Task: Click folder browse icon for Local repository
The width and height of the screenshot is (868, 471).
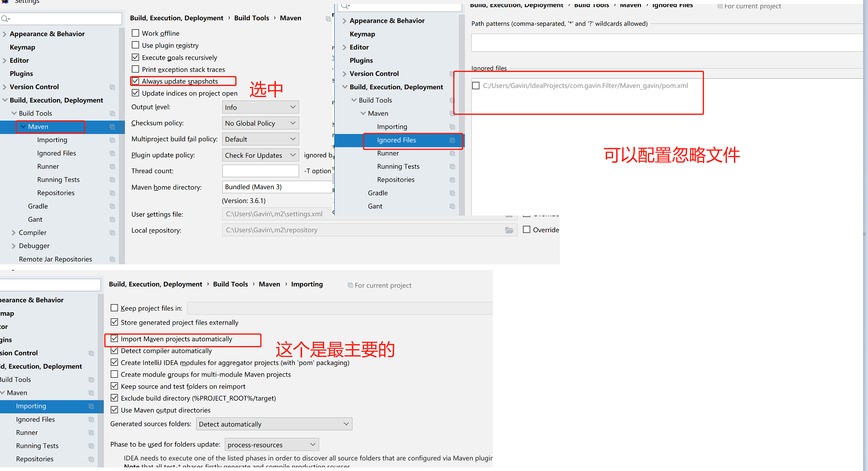Action: 509,230
